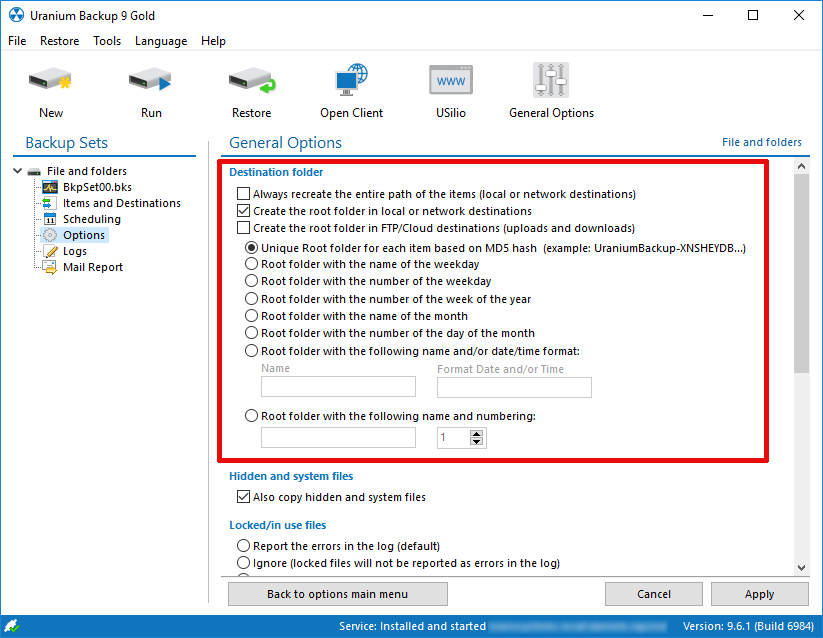Click the Run backup toolbar icon
The height and width of the screenshot is (638, 823).
(151, 81)
